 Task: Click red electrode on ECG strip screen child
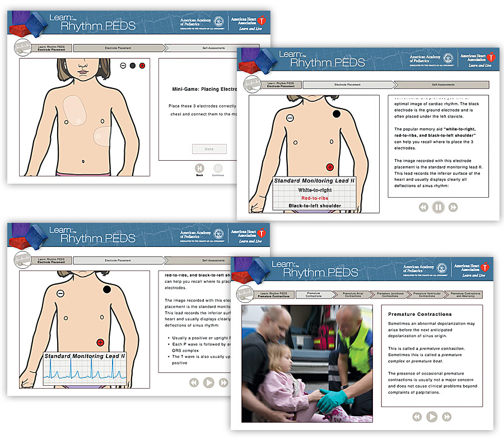pyautogui.click(x=100, y=343)
